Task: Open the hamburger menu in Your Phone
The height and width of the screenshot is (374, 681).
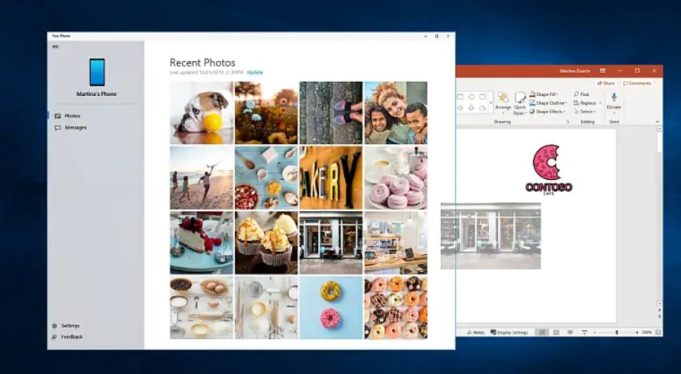Action: click(x=55, y=46)
